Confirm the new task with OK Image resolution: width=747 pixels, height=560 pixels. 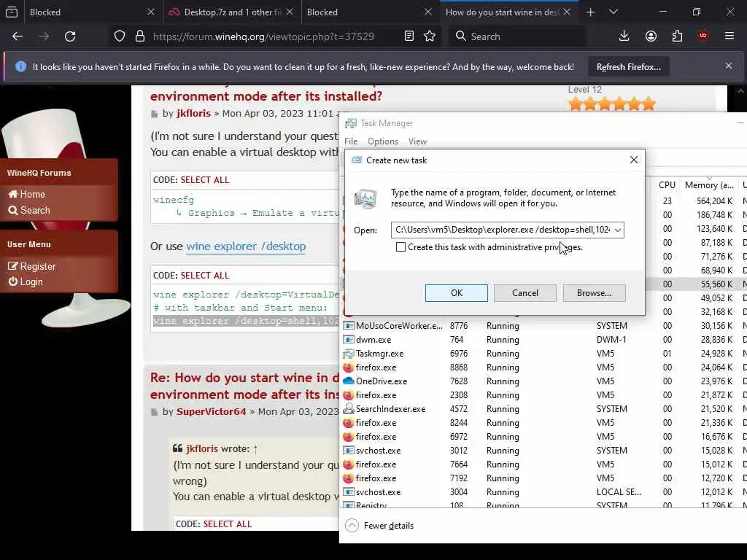coord(457,293)
